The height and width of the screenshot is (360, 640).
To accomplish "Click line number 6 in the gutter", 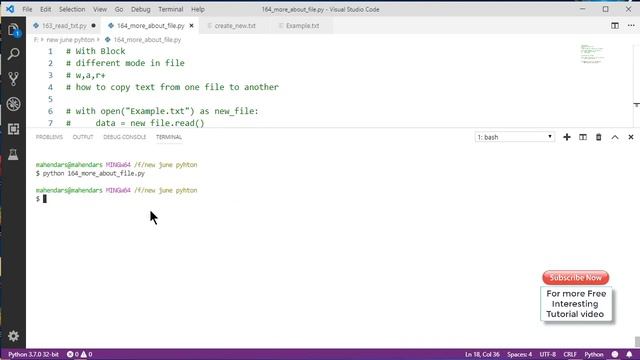I will (50, 111).
